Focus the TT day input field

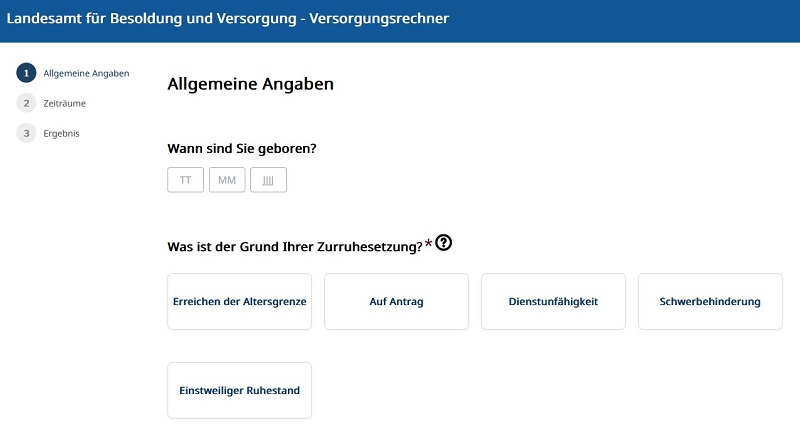tap(185, 180)
